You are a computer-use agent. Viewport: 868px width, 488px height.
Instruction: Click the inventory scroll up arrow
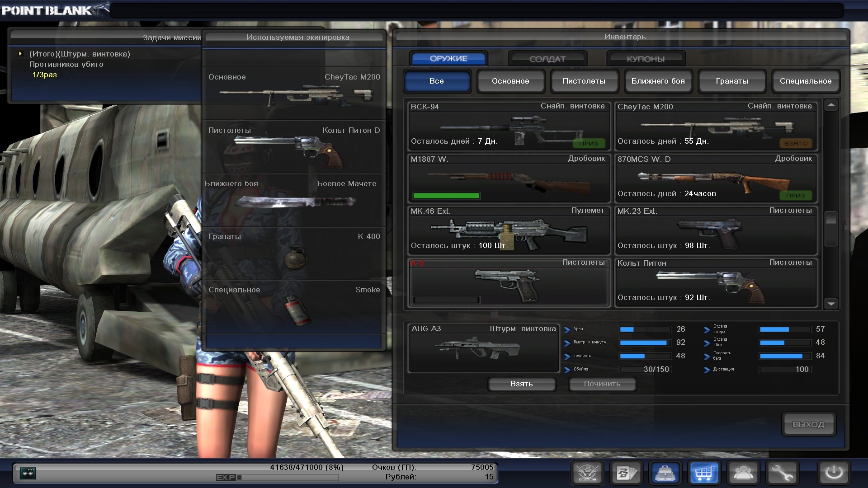[x=831, y=105]
